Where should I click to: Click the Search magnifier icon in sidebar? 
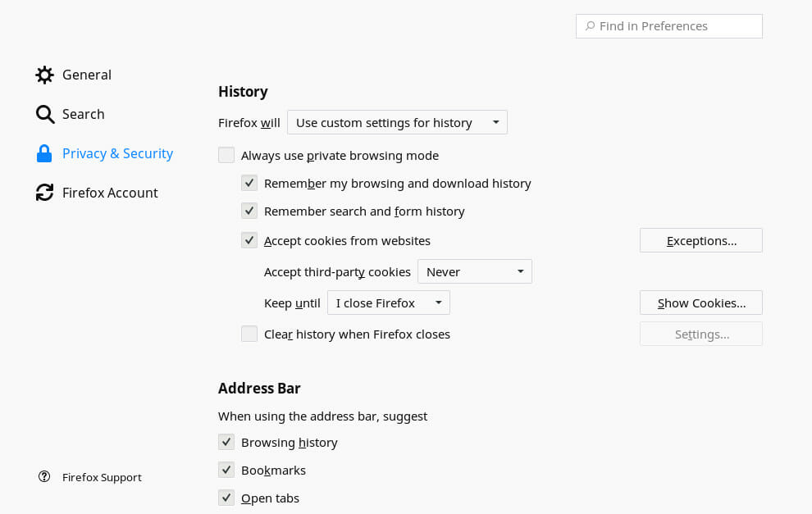(x=45, y=115)
